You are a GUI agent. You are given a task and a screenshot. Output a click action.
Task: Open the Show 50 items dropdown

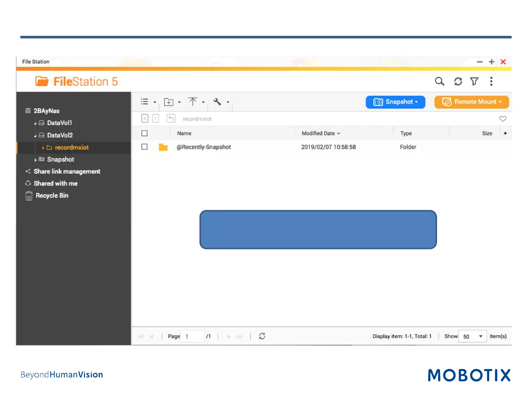[473, 336]
